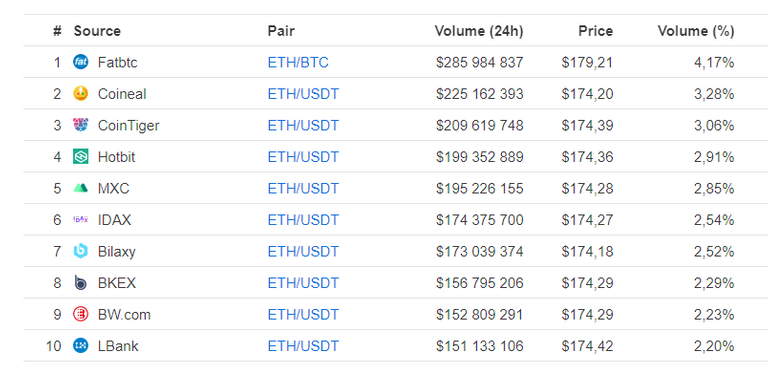Open the ETH/USDT pair in the LBank row
Image resolution: width=768 pixels, height=365 pixels.
click(303, 346)
